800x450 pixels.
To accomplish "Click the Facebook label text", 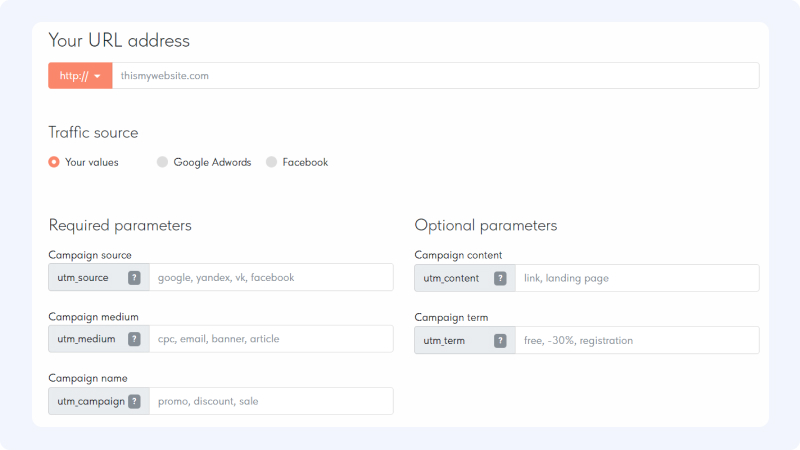I will tap(305, 162).
